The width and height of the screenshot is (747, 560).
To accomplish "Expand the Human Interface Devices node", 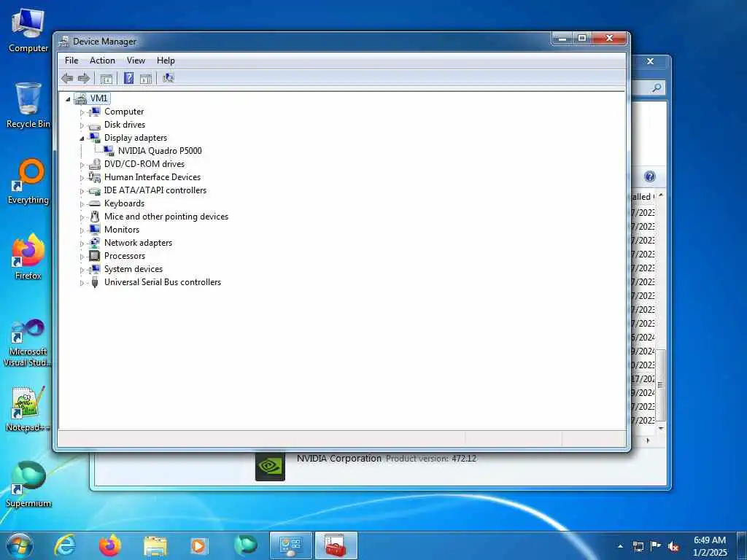I will (x=82, y=178).
